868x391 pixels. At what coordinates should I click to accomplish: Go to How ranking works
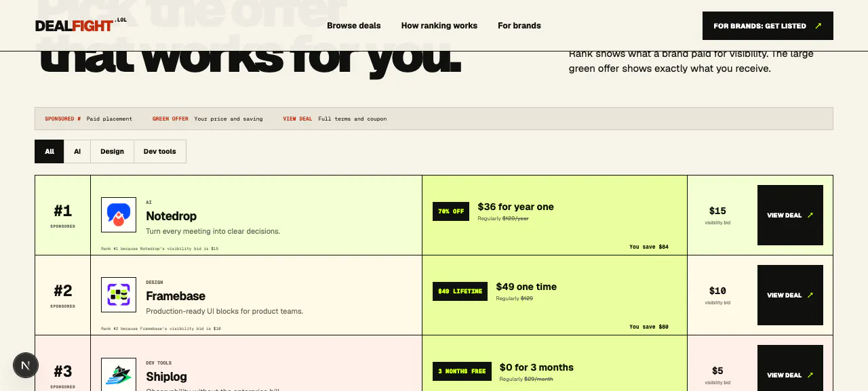click(x=439, y=26)
